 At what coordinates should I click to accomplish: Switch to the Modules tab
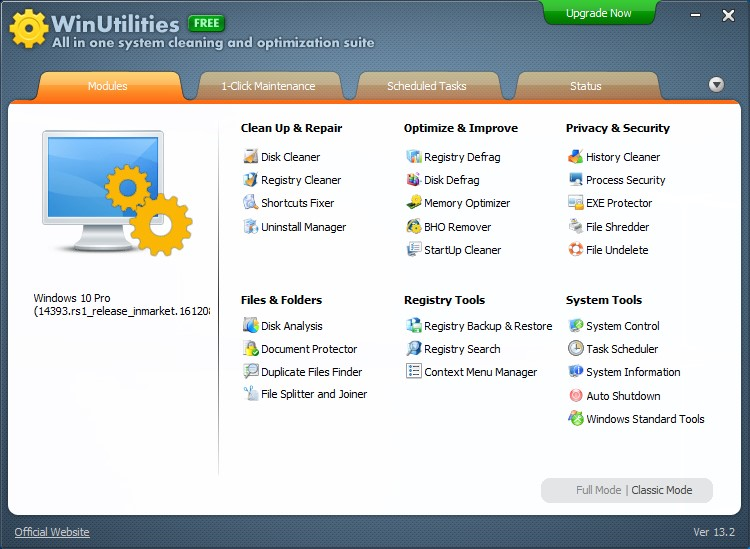click(x=108, y=86)
